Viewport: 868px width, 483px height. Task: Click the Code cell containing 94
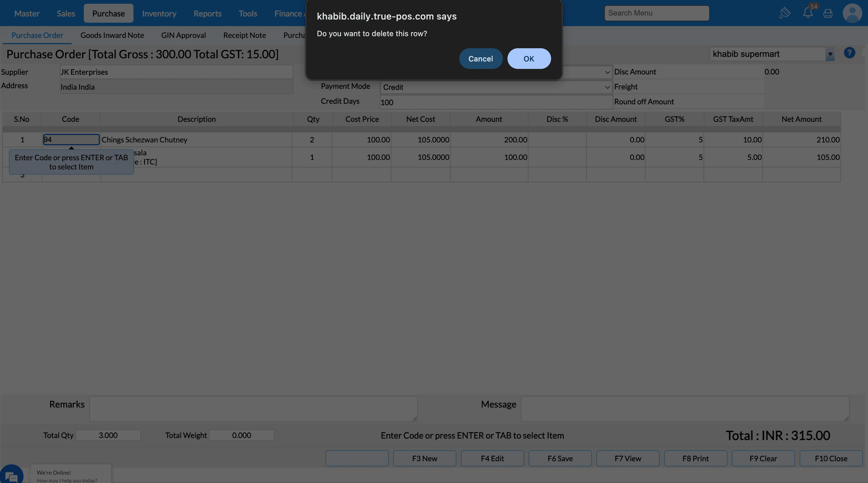[71, 140]
